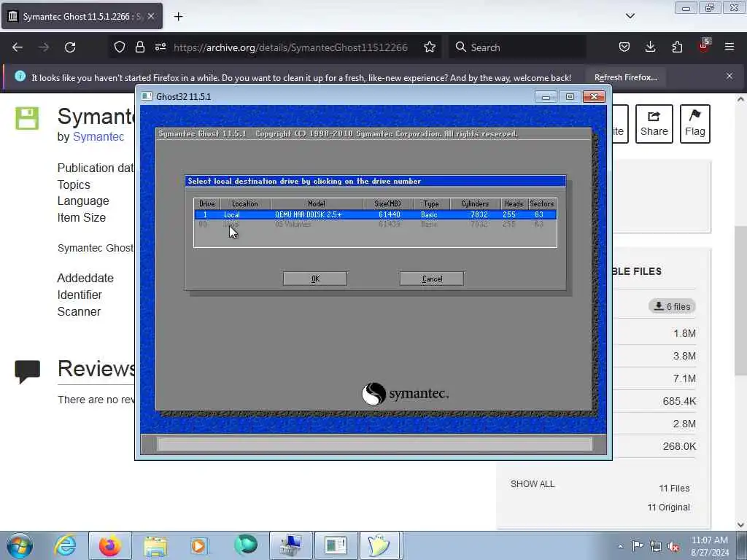The width and height of the screenshot is (747, 560).
Task: Open the taskbar clock showing 11:07 AM
Action: (x=710, y=546)
